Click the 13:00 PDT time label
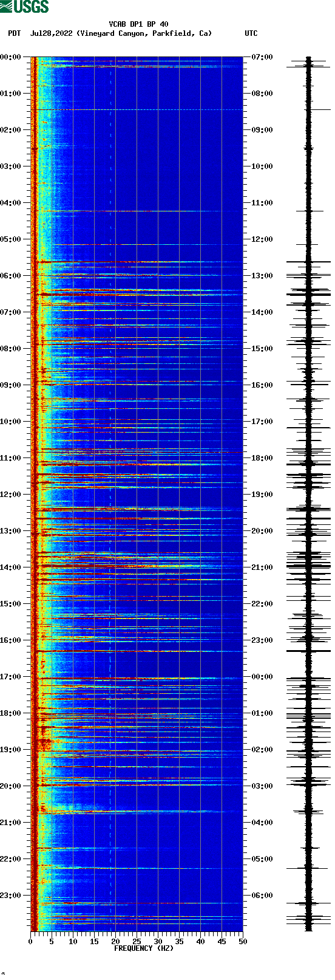Screen dimensions: 335x980 click(x=10, y=531)
